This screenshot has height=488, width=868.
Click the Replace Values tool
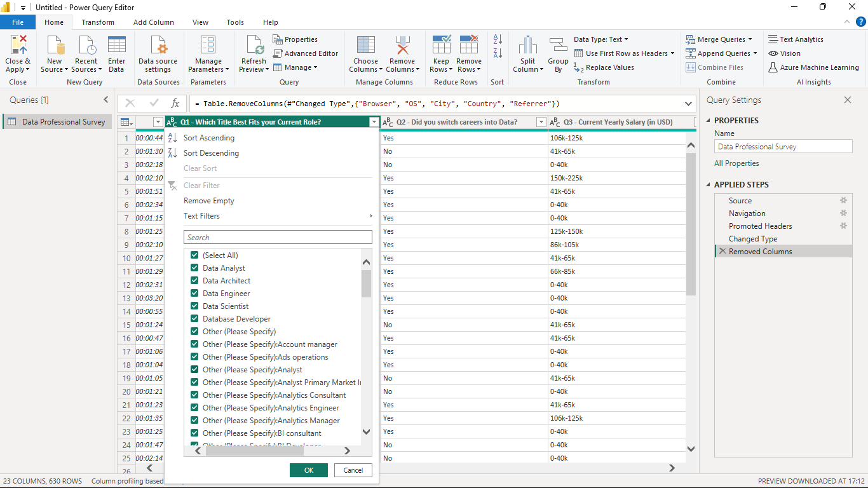[x=604, y=67]
